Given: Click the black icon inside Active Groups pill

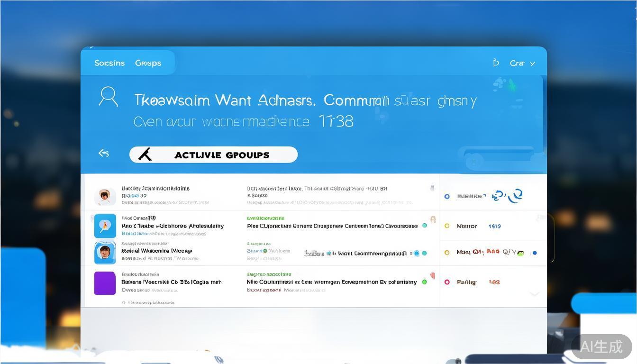Looking at the screenshot, I should point(145,155).
